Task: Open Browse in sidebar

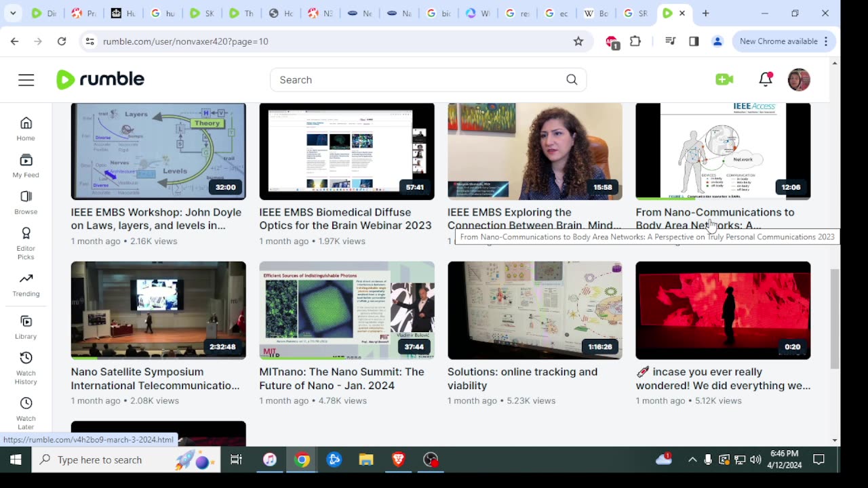Action: (26, 202)
